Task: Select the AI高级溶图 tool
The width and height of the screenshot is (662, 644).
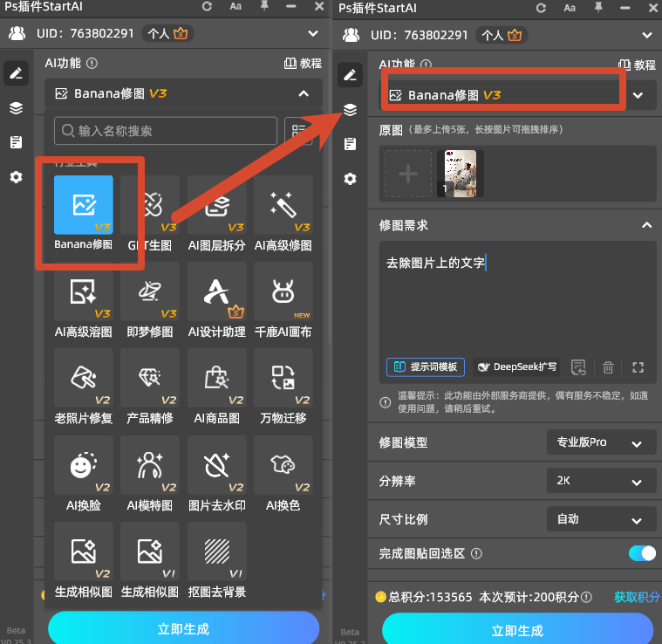Action: [x=83, y=291]
